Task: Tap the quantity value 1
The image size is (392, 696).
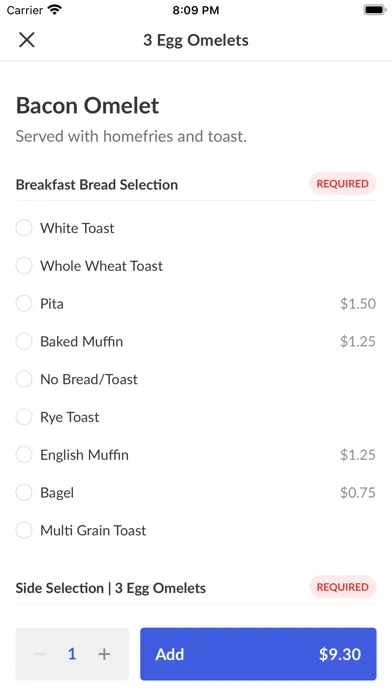Action: pyautogui.click(x=72, y=654)
